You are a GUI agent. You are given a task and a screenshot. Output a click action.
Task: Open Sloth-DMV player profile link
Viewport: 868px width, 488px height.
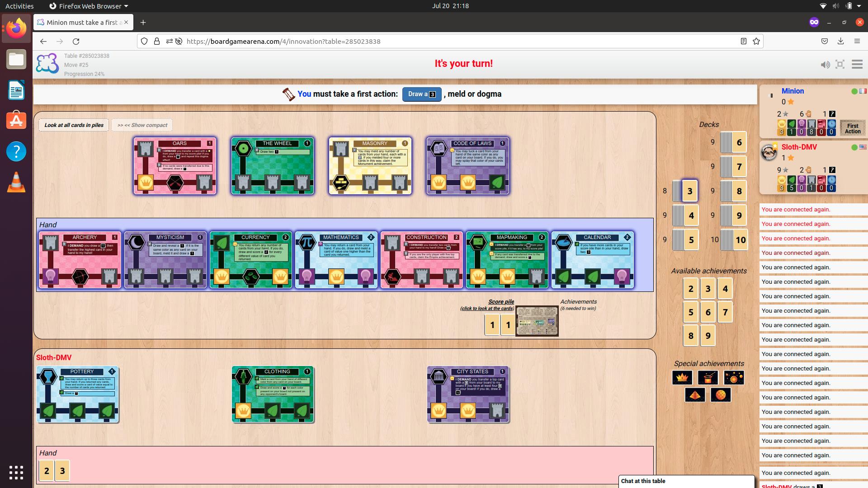coord(799,147)
